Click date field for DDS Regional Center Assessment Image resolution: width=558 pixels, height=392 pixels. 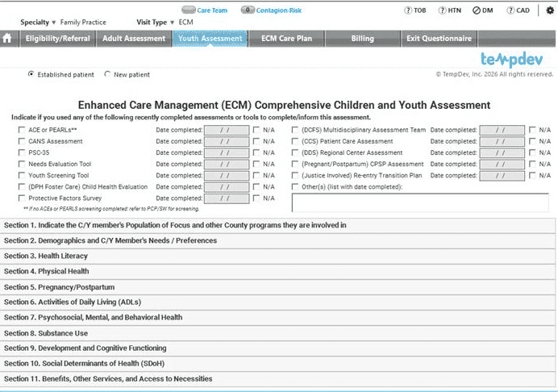point(502,153)
